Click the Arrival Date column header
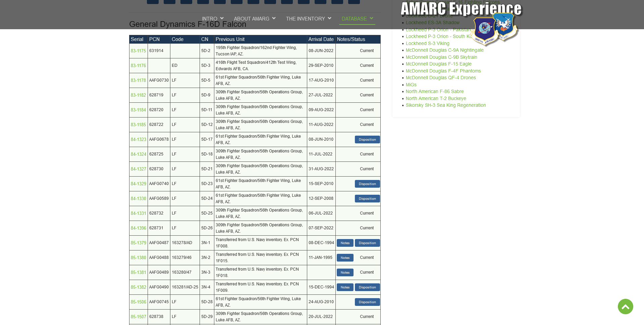Viewport: 644px width, 325px height. point(321,39)
